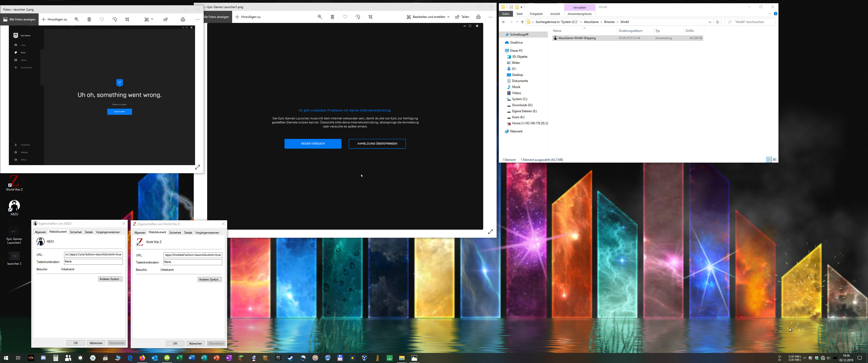Click the zoom icon in launcher 2 Photos window

click(77, 19)
